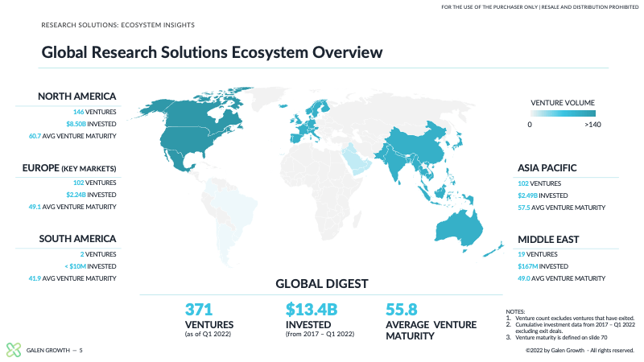This screenshot has width=644, height=362.
Task: Click the 146 VENTURES figure
Action: pos(94,112)
